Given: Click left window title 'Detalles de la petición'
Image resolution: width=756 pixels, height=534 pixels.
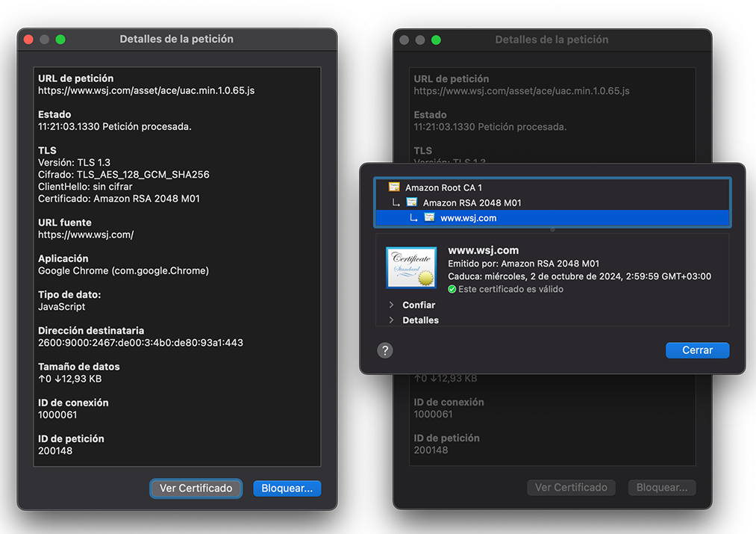Looking at the screenshot, I should (176, 39).
